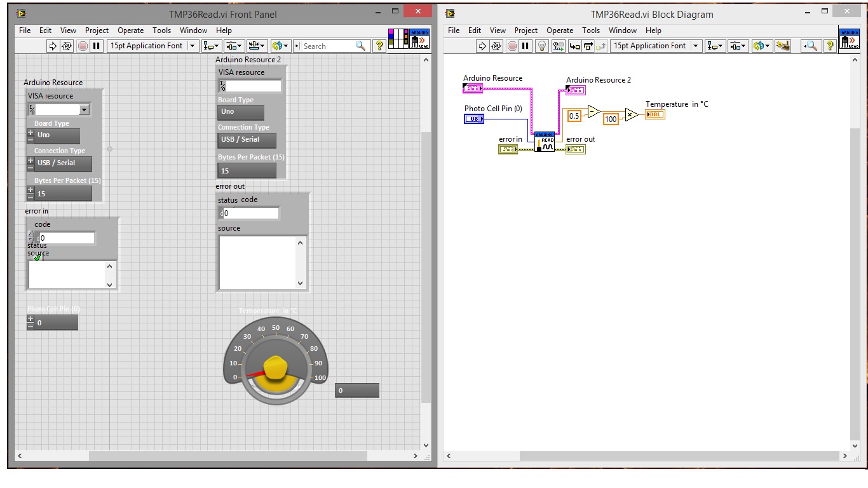Click Run Continuously on Front Panel toolbar
Image resolution: width=868 pixels, height=488 pixels.
click(67, 46)
